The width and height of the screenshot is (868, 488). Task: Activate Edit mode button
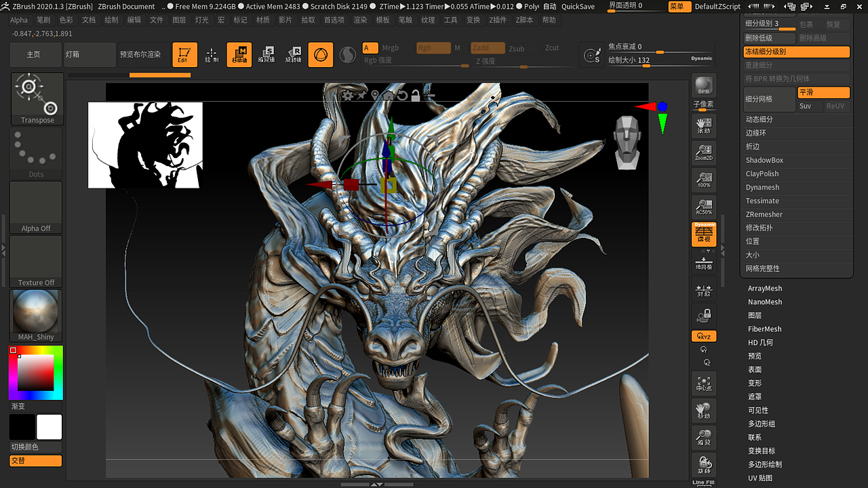[184, 55]
